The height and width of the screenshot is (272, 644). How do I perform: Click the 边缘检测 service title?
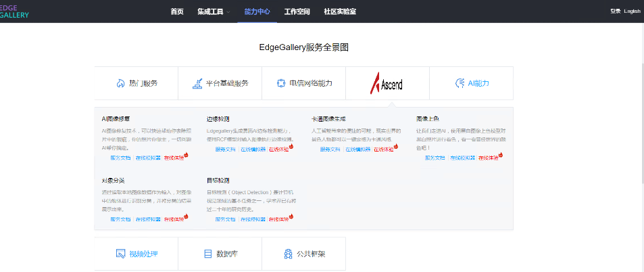tap(218, 119)
